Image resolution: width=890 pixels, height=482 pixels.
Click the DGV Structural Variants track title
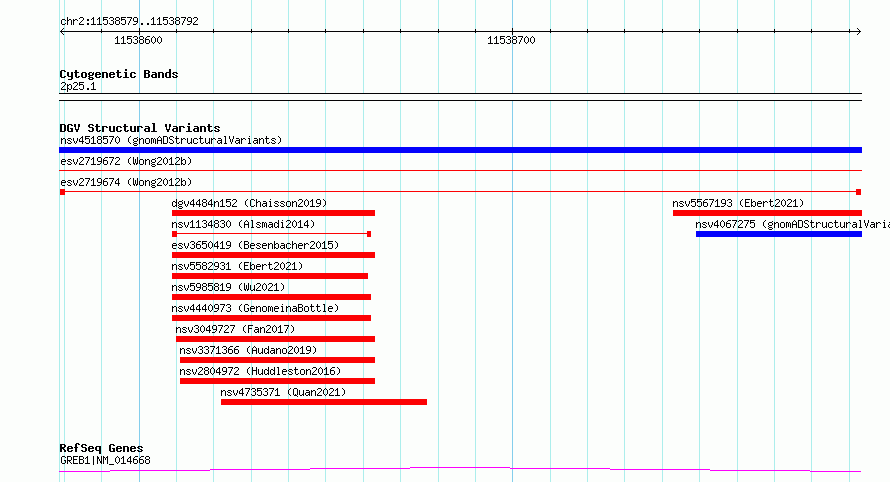(x=140, y=128)
